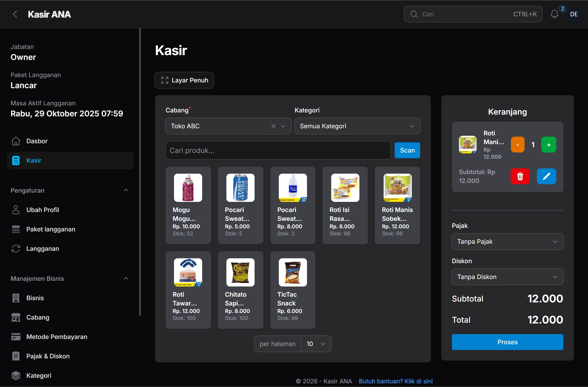Screen dimensions: 588x387
Task: Click the Scan button
Action: pyautogui.click(x=407, y=150)
